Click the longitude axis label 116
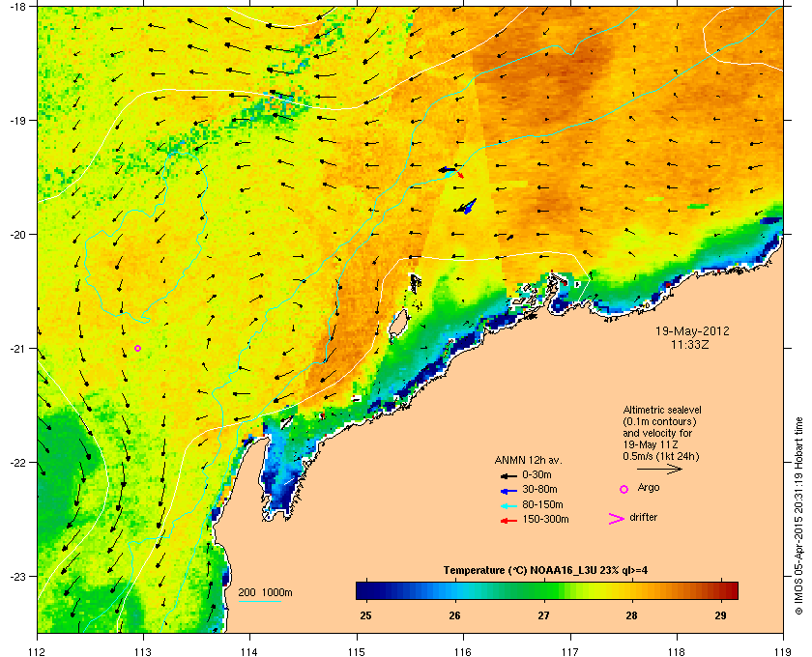This screenshot has width=812, height=657. click(x=463, y=651)
